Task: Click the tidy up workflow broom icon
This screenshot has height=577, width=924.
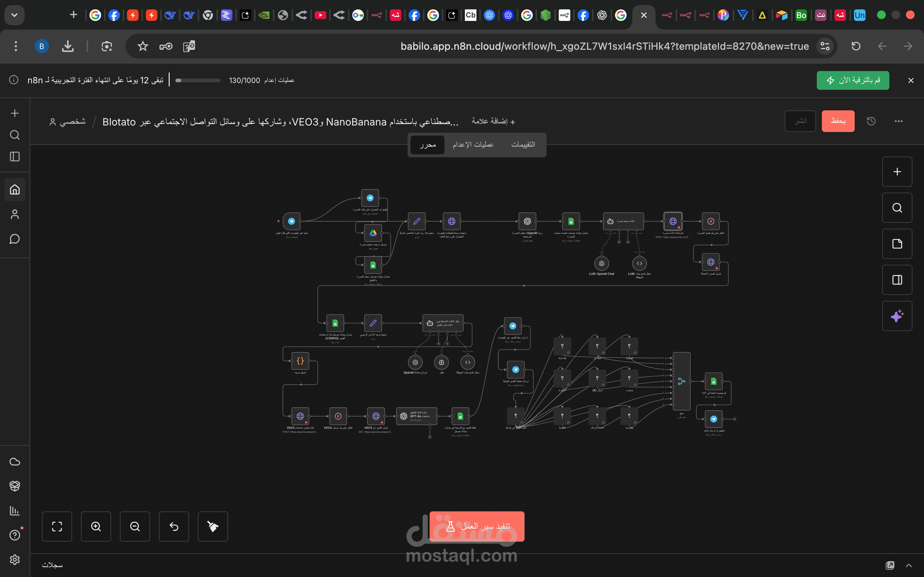Action: (x=213, y=526)
